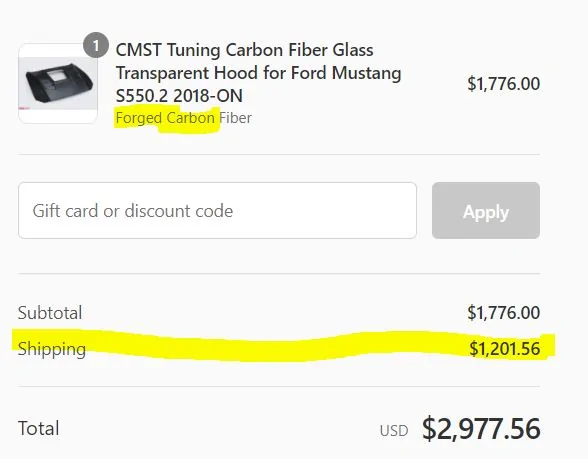Viewport: 588px width, 459px height.
Task: Click the Subtotal label
Action: tap(50, 313)
